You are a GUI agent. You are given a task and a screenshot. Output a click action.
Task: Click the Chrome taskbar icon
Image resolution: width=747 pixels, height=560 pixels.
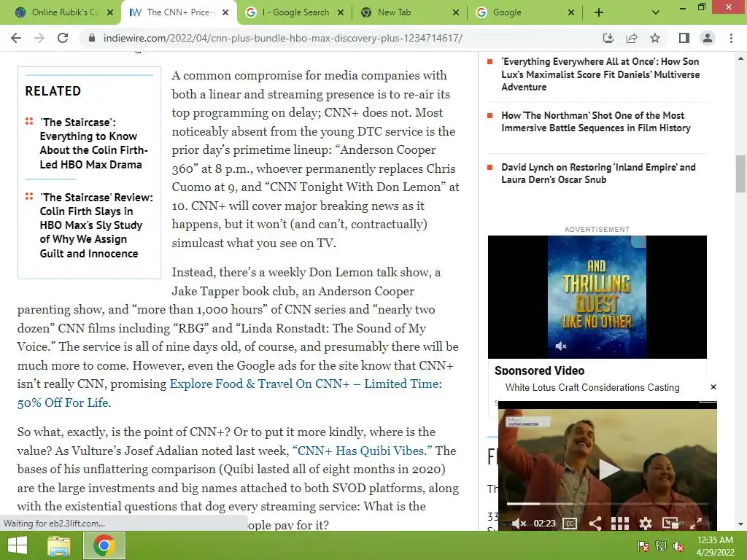(x=104, y=545)
